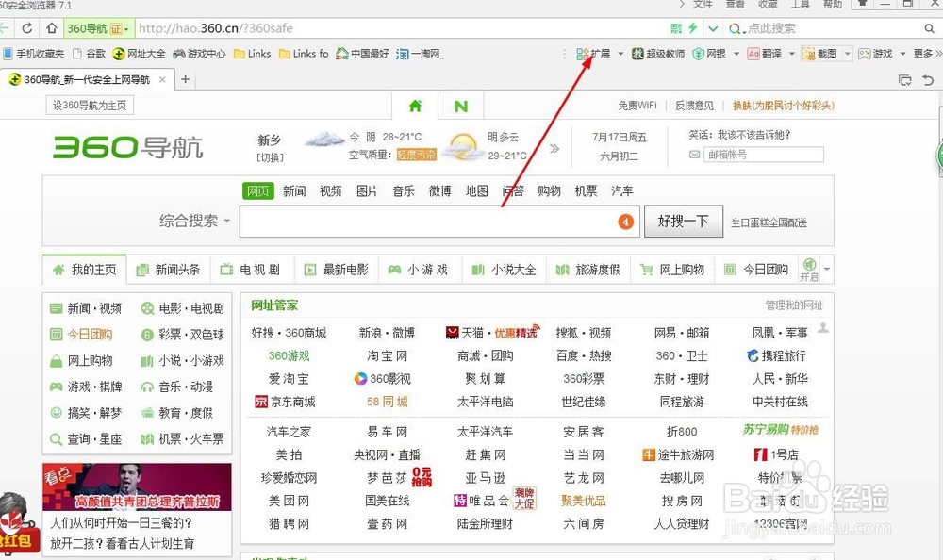Switch to 最新电影 tab
943x560 pixels.
(337, 270)
